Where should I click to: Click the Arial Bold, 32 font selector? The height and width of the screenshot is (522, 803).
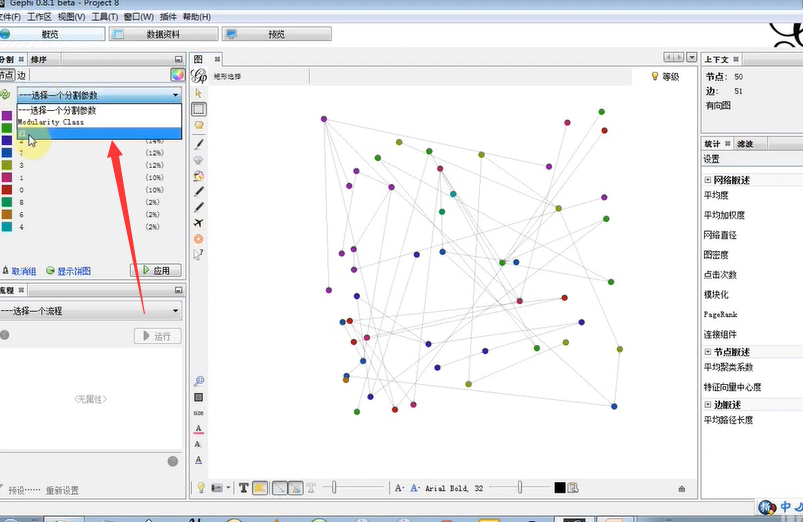point(454,489)
